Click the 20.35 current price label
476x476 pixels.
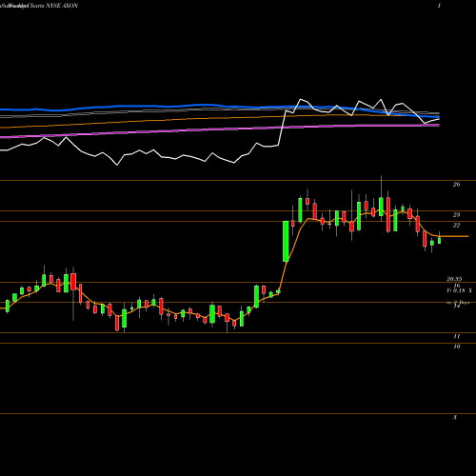point(454,279)
